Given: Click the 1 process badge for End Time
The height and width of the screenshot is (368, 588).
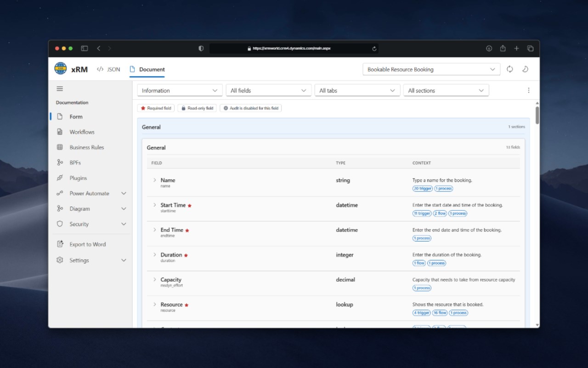Looking at the screenshot, I should (422, 238).
